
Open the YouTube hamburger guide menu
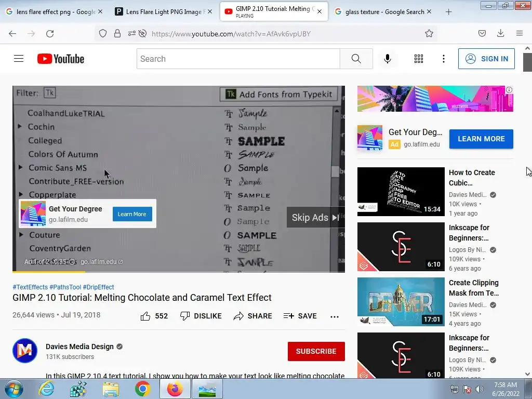19,59
